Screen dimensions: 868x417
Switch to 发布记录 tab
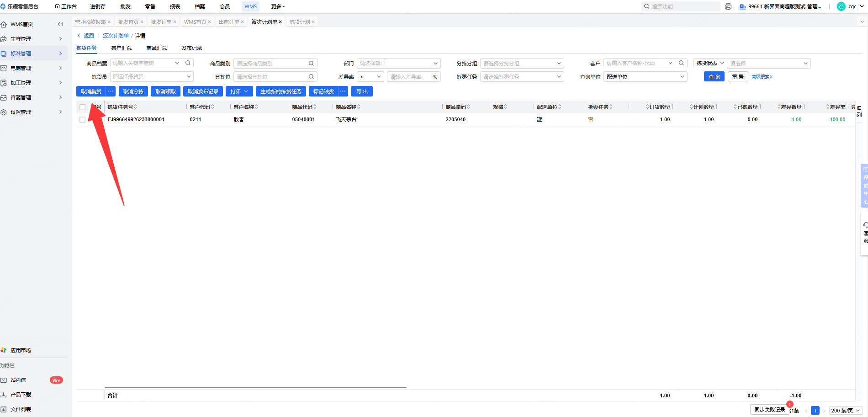[192, 48]
